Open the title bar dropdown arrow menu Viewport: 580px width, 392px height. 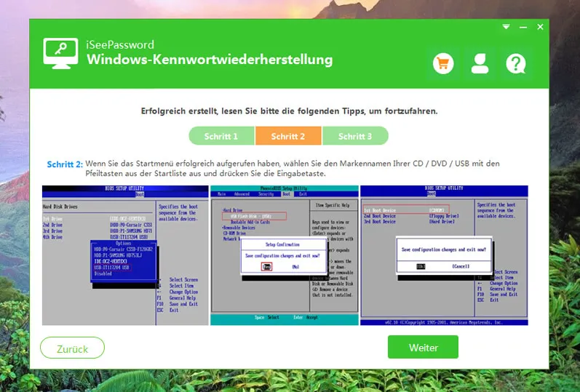coord(506,27)
